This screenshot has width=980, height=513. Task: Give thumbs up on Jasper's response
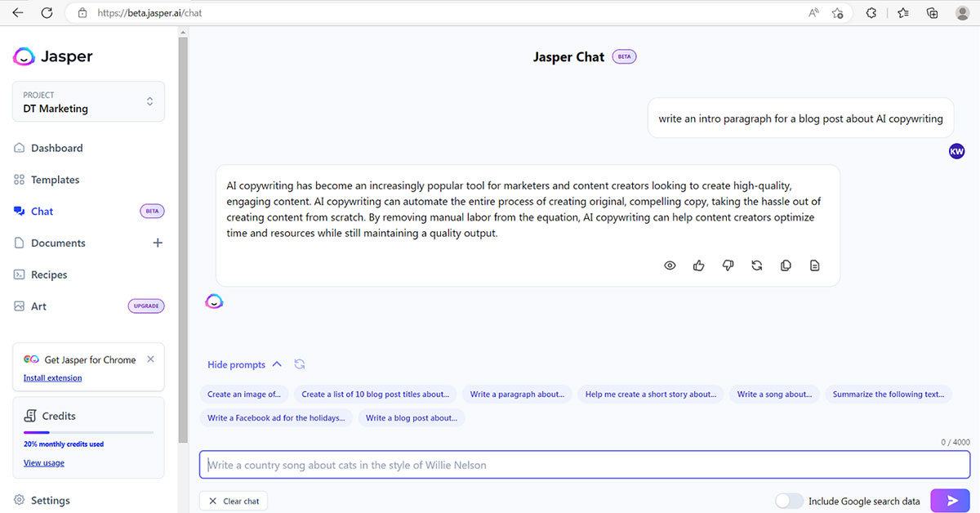click(699, 265)
